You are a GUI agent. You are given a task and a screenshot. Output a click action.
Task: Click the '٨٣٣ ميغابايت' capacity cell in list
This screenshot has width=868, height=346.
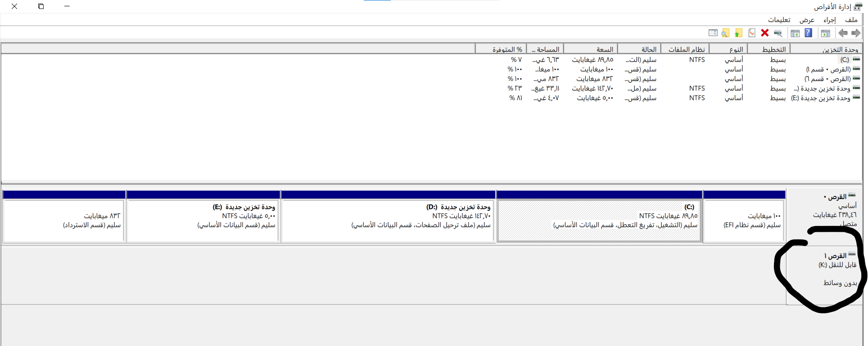pos(595,79)
